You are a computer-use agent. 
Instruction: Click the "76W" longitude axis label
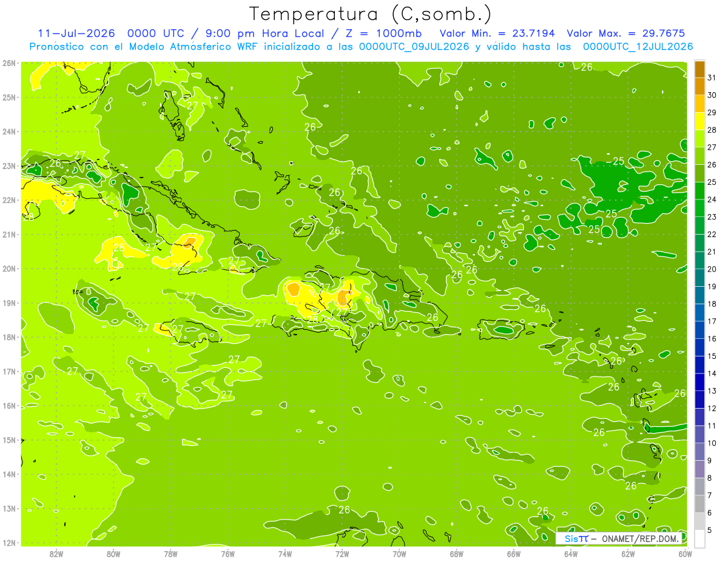(228, 554)
